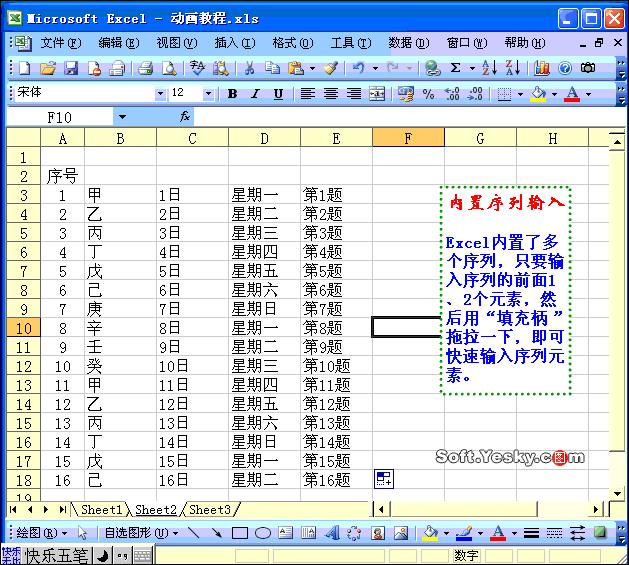Insert hyperlink with the globe icon
The width and height of the screenshot is (629, 565).
point(433,68)
